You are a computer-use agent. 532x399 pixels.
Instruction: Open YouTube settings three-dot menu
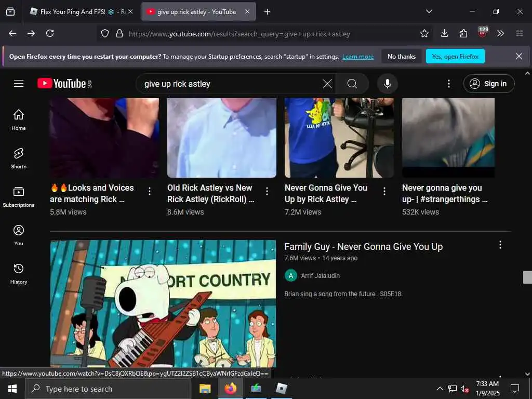(449, 84)
